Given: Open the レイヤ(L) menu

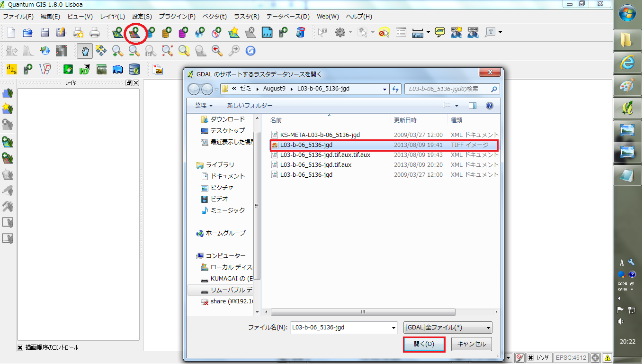Looking at the screenshot, I should pyautogui.click(x=113, y=17).
